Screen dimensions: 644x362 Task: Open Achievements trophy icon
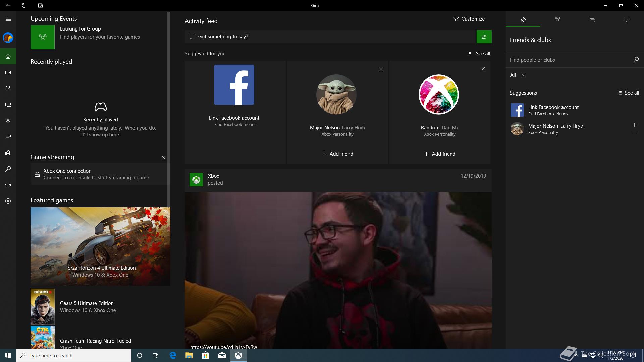tap(8, 88)
